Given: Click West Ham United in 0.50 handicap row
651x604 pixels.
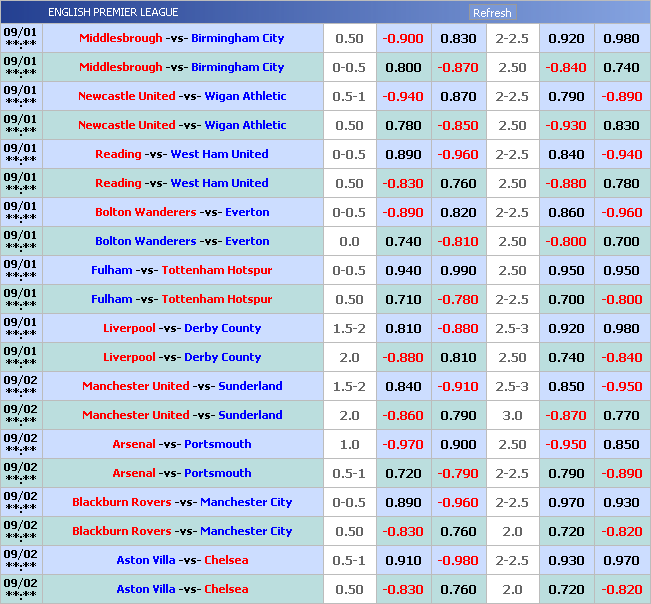Looking at the screenshot, I should coord(219,184).
